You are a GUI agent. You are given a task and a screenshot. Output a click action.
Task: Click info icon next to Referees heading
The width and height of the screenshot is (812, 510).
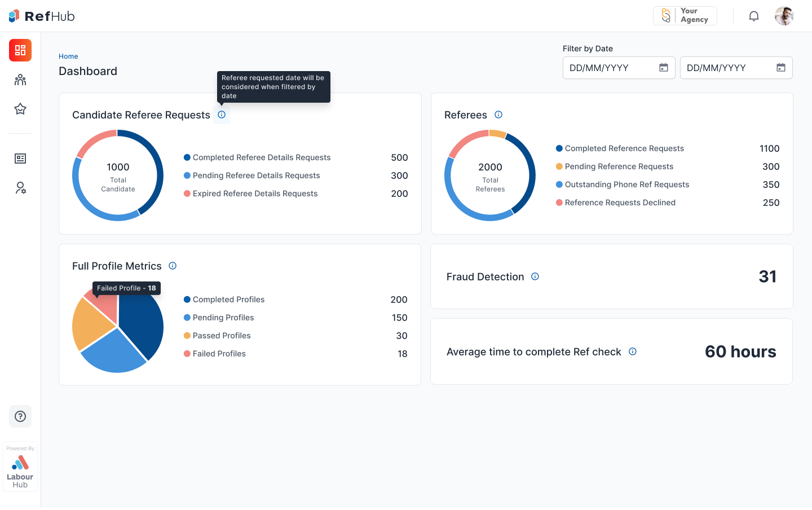[x=498, y=115]
